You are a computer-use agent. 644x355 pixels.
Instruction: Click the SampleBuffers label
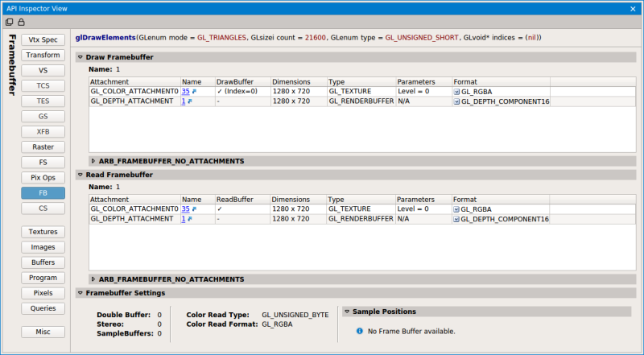(126, 333)
